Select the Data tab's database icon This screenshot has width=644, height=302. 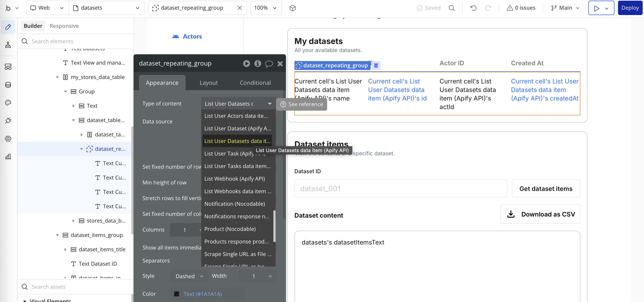click(8, 85)
